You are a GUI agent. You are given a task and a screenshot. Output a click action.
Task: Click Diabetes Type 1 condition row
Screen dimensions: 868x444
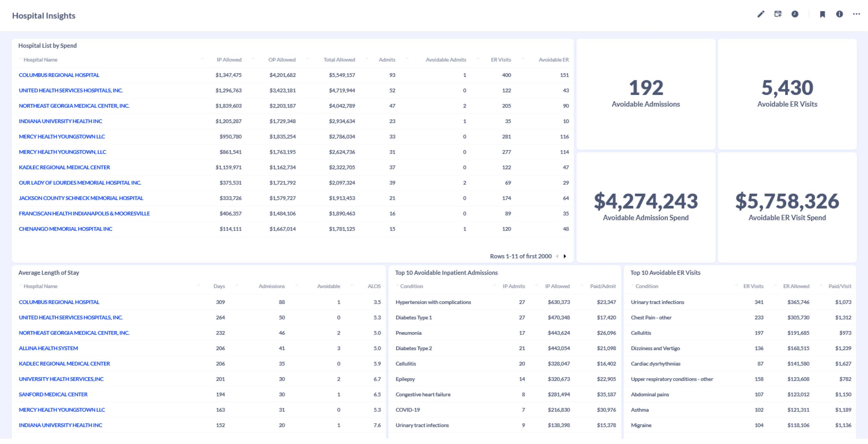point(505,318)
